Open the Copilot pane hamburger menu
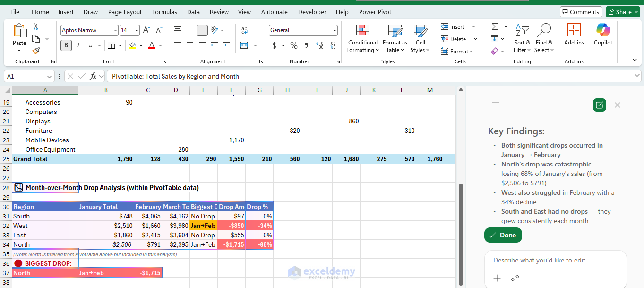The width and height of the screenshot is (644, 288). [496, 105]
